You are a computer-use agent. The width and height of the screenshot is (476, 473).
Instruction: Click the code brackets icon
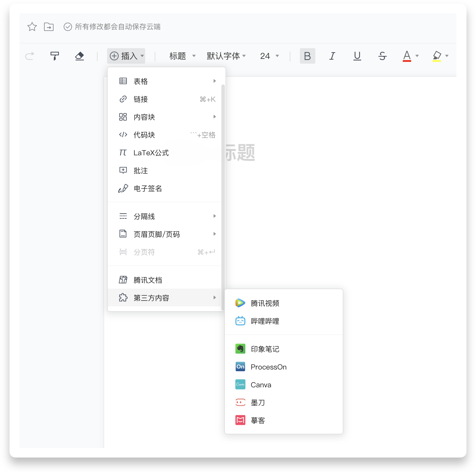click(123, 135)
